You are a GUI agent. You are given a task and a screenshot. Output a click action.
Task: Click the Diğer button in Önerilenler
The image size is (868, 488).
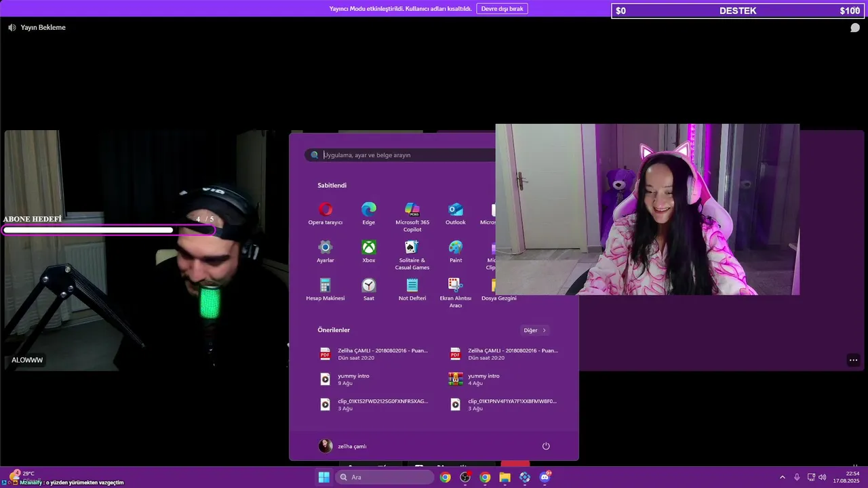point(535,330)
